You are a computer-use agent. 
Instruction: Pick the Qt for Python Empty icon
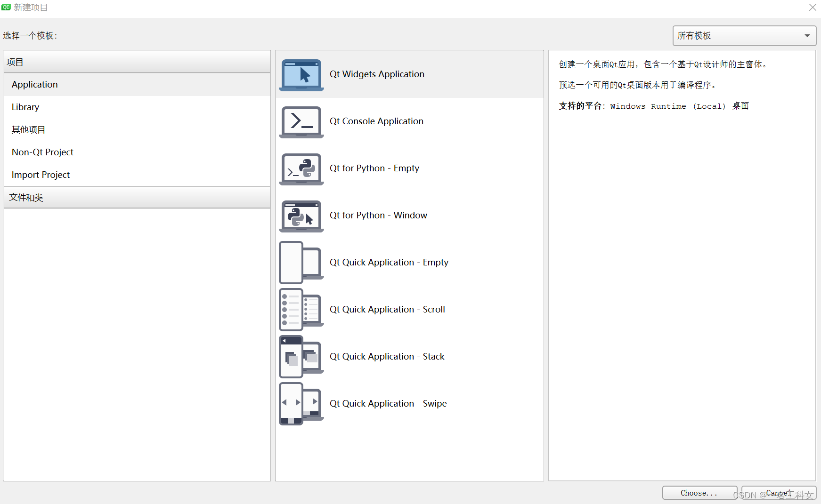(x=301, y=169)
